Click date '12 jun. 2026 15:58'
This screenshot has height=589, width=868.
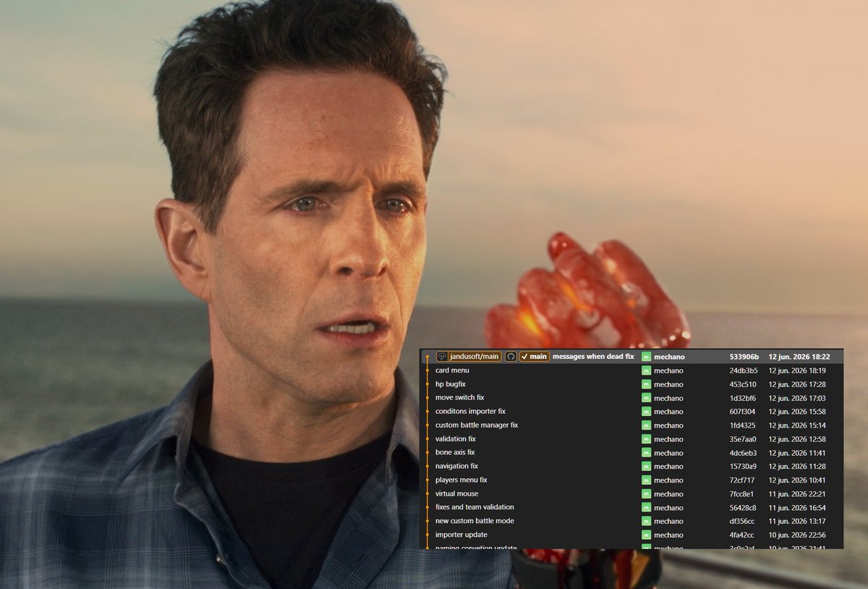(x=797, y=412)
